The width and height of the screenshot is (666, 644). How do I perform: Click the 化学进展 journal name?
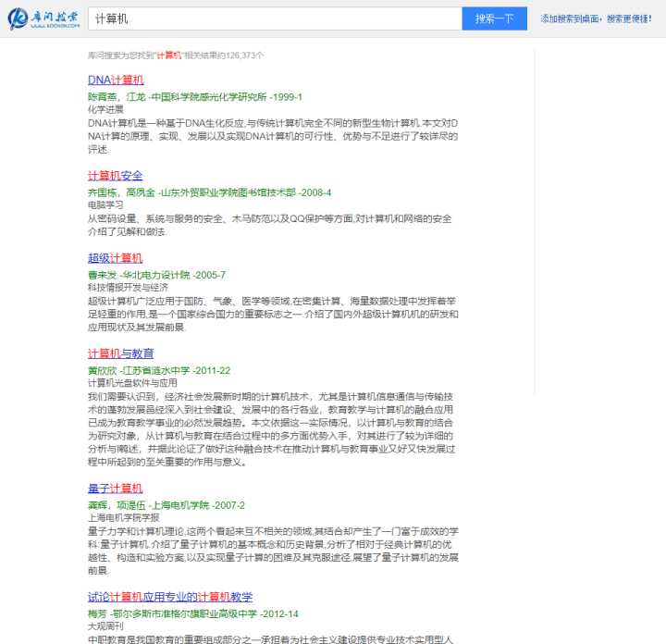105,108
